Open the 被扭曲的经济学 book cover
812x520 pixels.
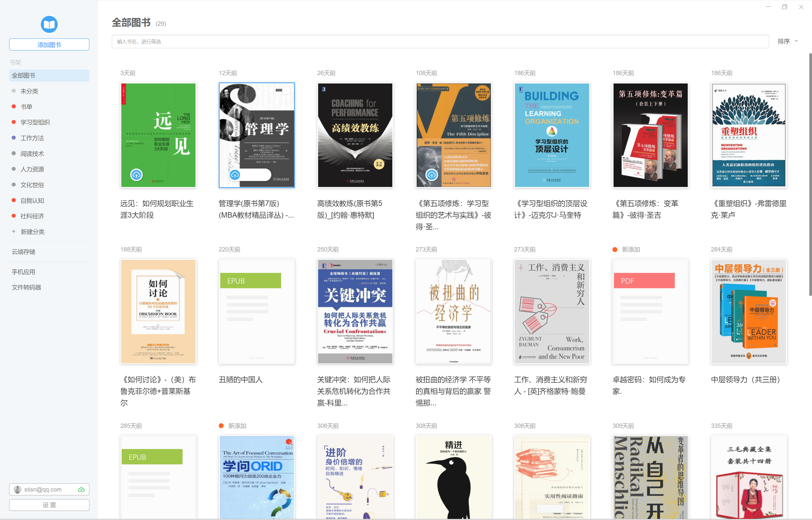454,311
